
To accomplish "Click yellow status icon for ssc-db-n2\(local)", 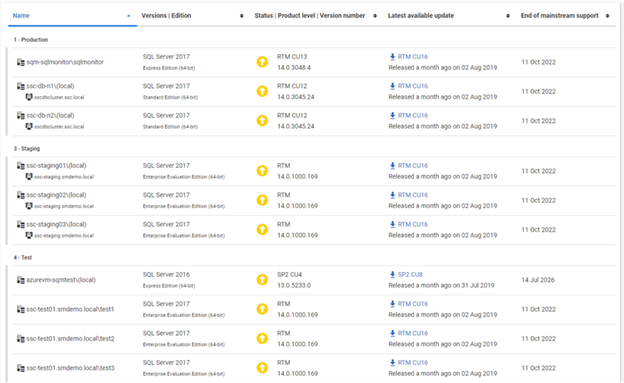I will pyautogui.click(x=262, y=120).
